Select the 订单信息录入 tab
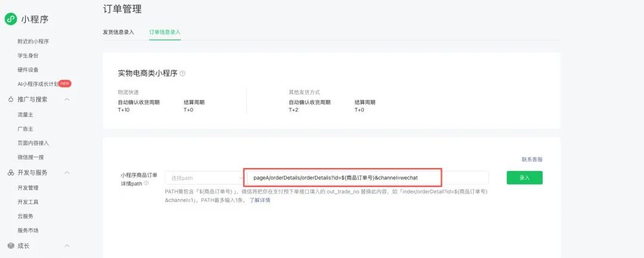The width and height of the screenshot is (644, 258). pos(165,32)
